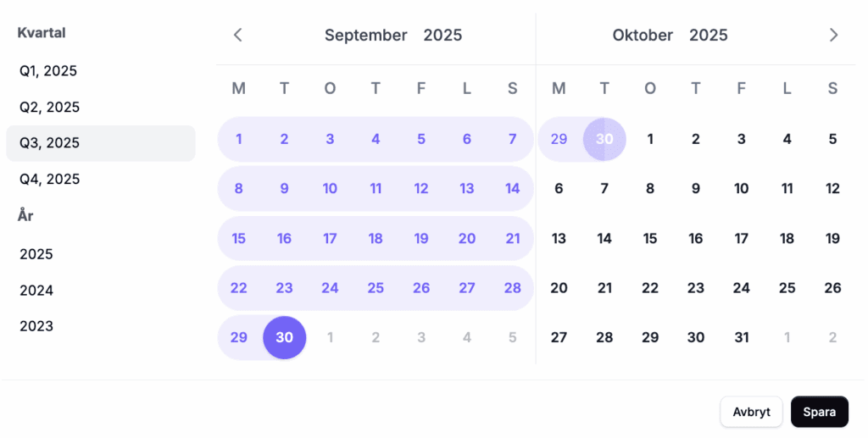Select highlighted September 30 end date
The height and width of the screenshot is (438, 868).
pos(285,337)
